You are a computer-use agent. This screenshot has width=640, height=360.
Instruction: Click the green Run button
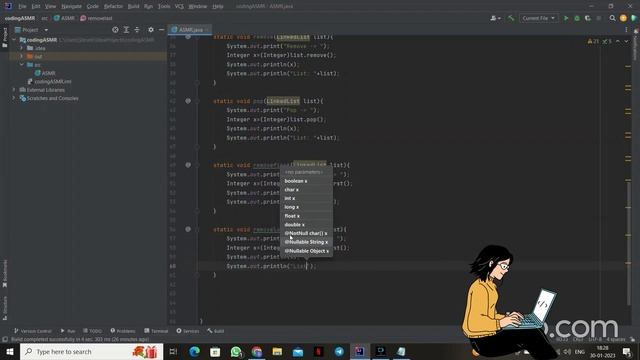tap(566, 18)
